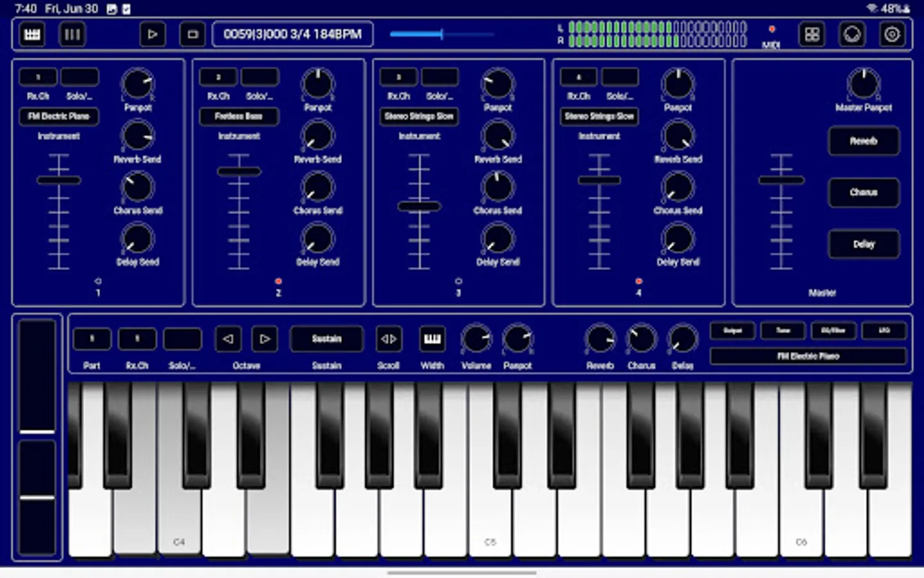Open the circular record/audio icon in top bar
The height and width of the screenshot is (578, 924).
coord(851,34)
